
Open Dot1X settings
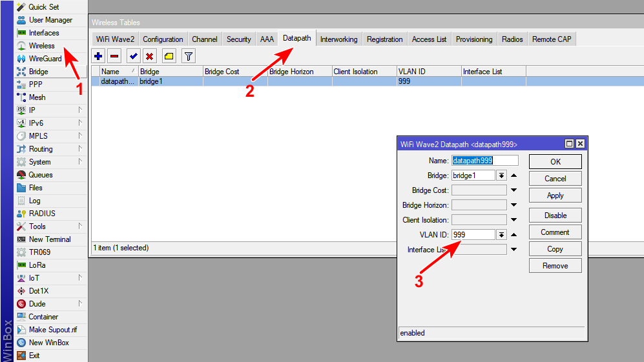[51, 291]
